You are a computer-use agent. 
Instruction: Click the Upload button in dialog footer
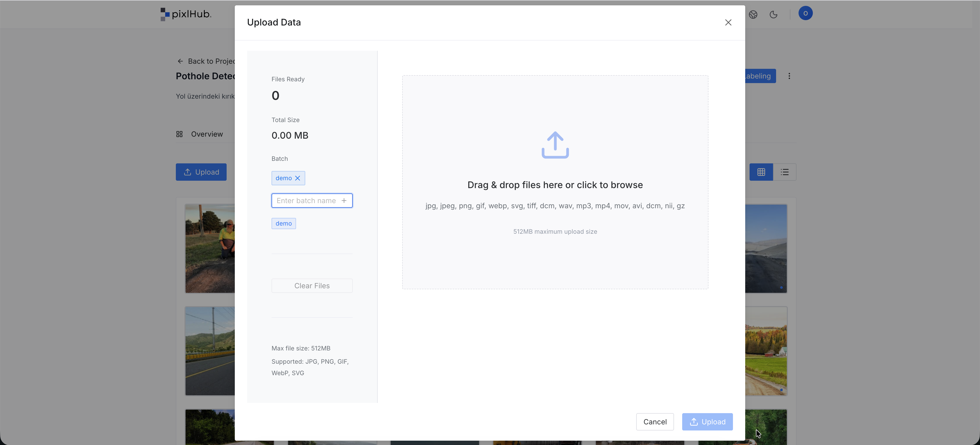707,422
